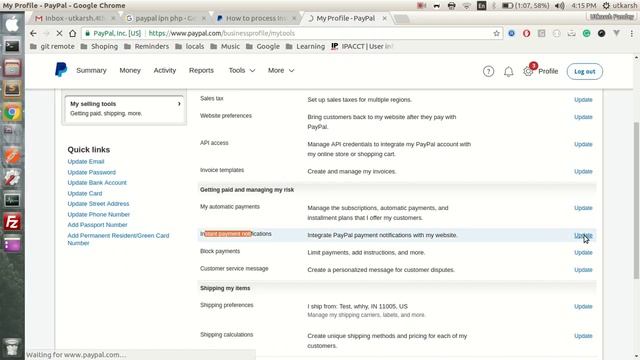The width and height of the screenshot is (640, 360).
Task: Click the Log out button
Action: pos(584,71)
